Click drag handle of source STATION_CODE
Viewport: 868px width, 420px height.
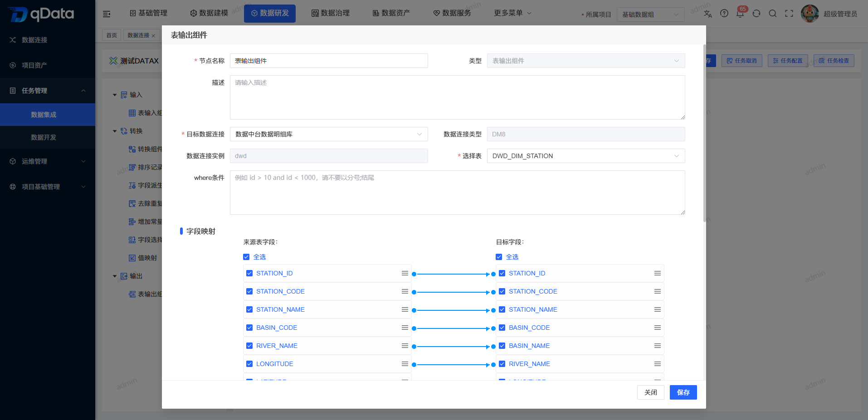coord(405,291)
